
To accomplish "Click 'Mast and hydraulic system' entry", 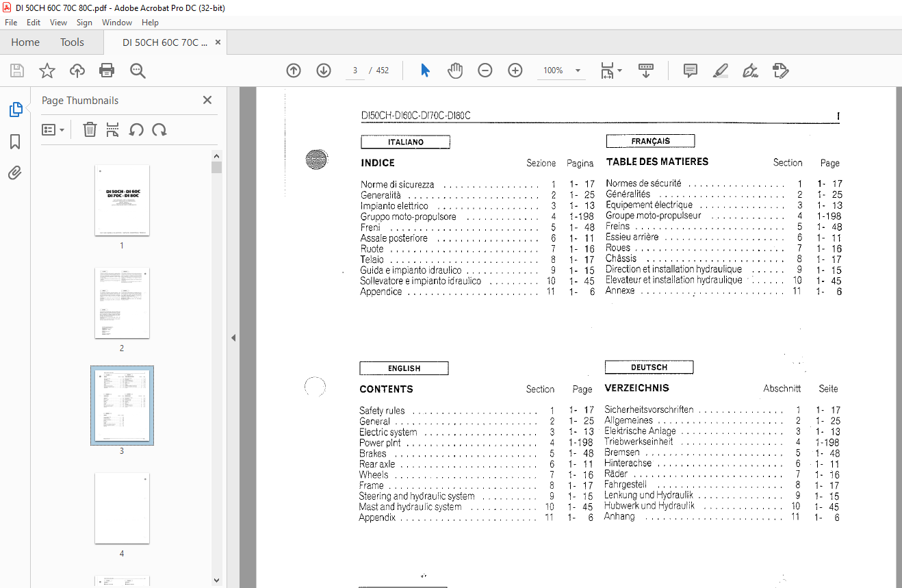I will pyautogui.click(x=411, y=507).
